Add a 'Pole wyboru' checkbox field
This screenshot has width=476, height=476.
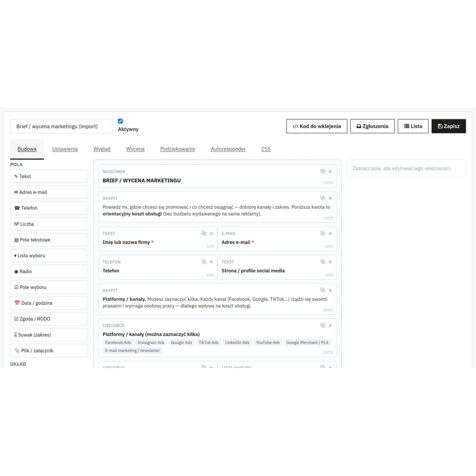(x=49, y=287)
